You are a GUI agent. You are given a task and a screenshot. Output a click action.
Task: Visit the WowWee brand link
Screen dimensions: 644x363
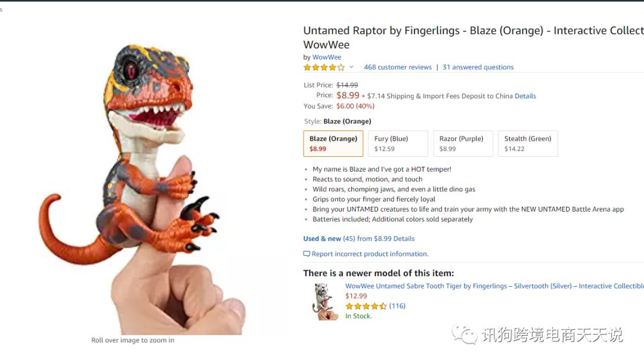click(327, 57)
